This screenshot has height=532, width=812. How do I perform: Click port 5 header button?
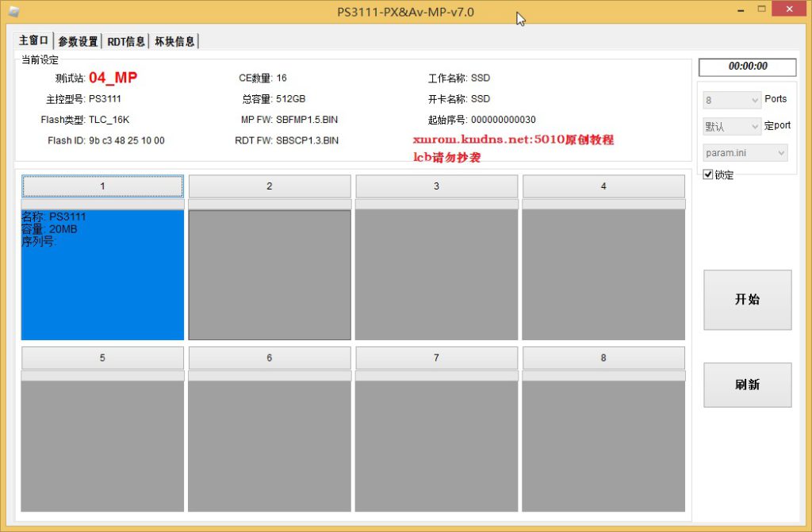tap(102, 358)
